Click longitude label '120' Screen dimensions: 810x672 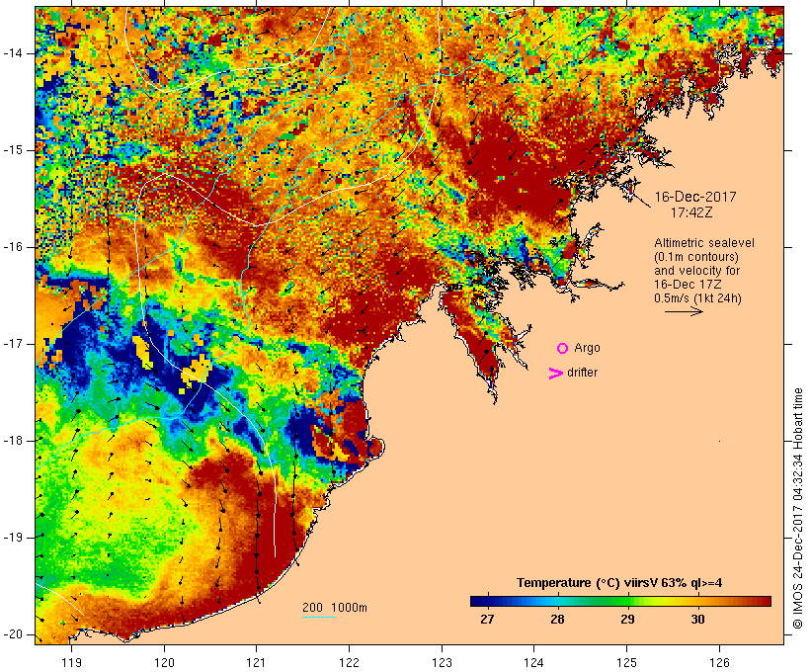coord(164,662)
